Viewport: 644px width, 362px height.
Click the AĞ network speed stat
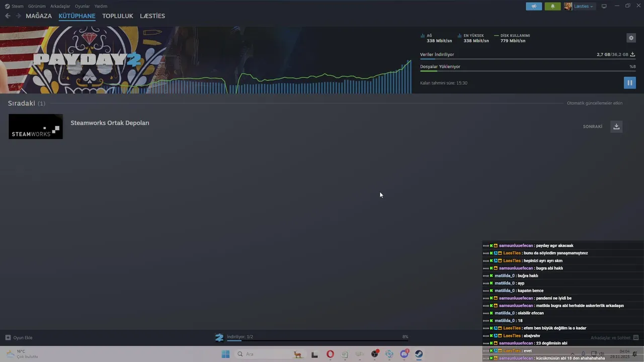coord(436,38)
